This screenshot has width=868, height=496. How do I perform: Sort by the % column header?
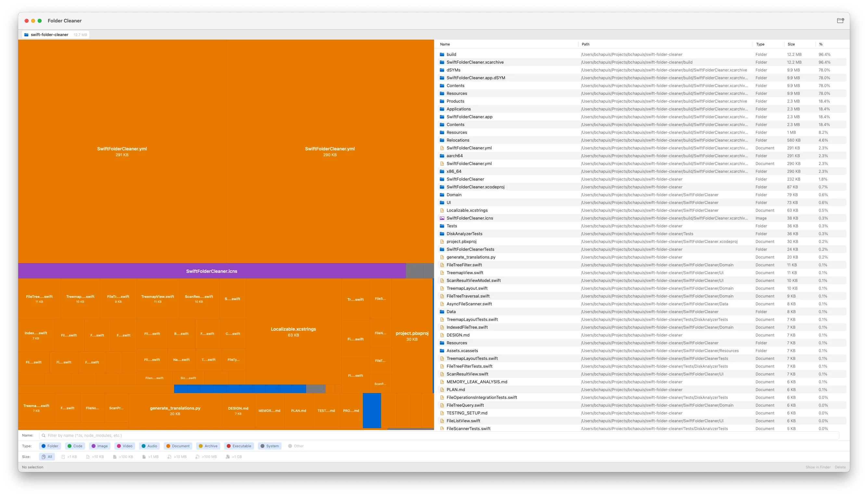(821, 44)
